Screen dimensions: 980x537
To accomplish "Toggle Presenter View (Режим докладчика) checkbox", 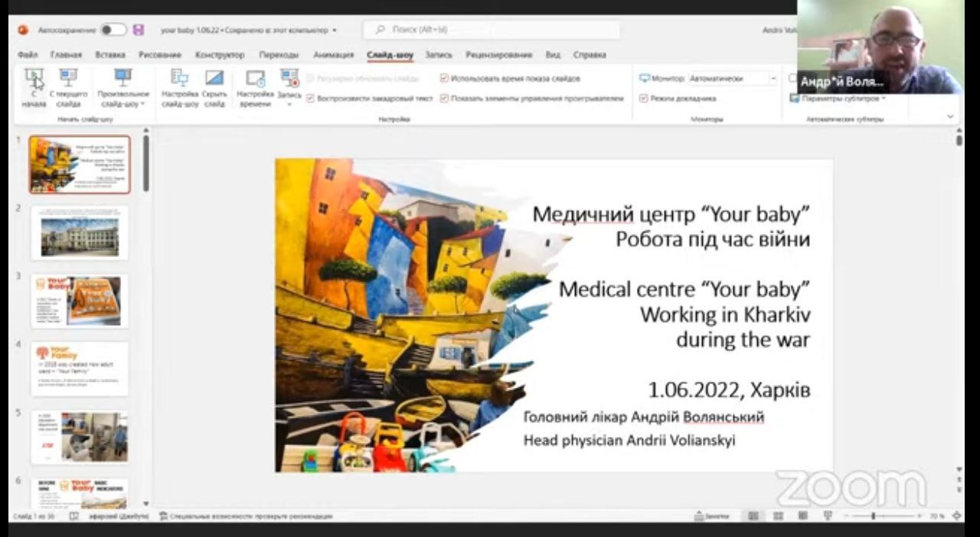I will click(644, 99).
